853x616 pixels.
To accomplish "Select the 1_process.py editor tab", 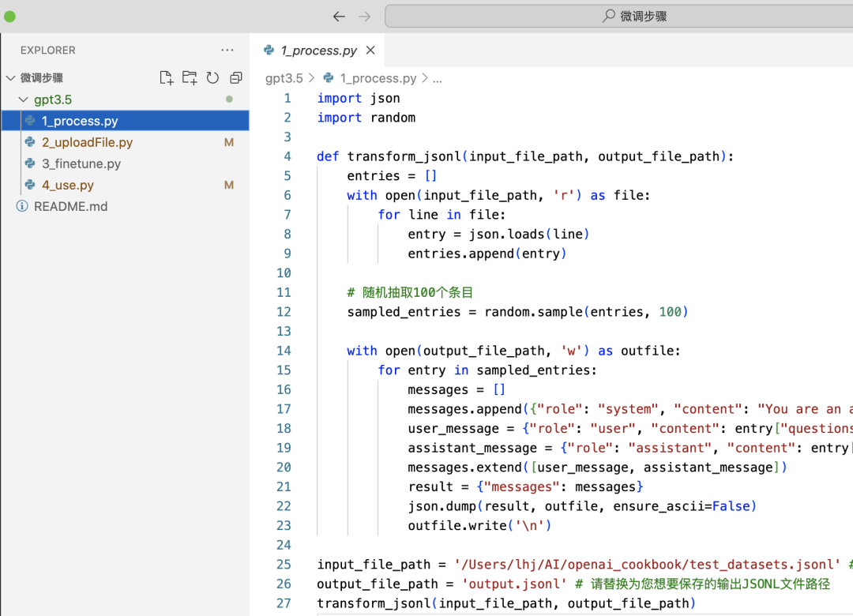I will point(318,50).
